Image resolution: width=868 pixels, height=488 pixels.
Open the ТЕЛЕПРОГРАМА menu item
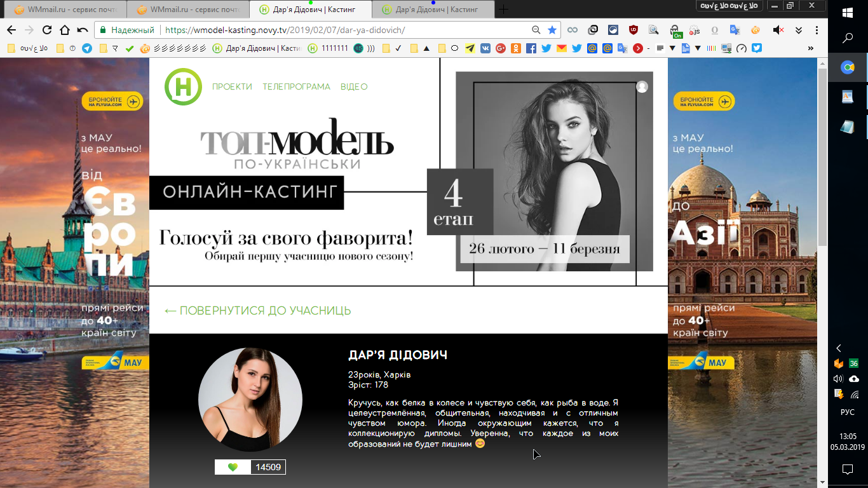click(x=297, y=87)
